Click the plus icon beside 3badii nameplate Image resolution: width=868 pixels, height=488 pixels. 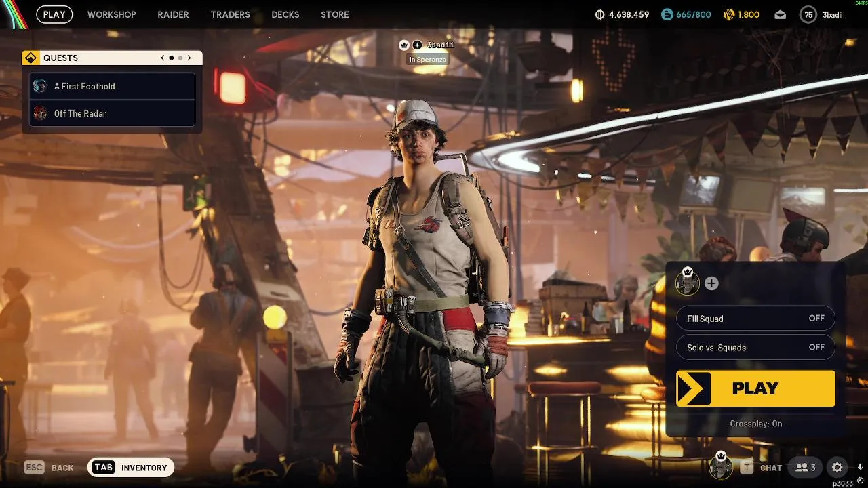point(417,45)
